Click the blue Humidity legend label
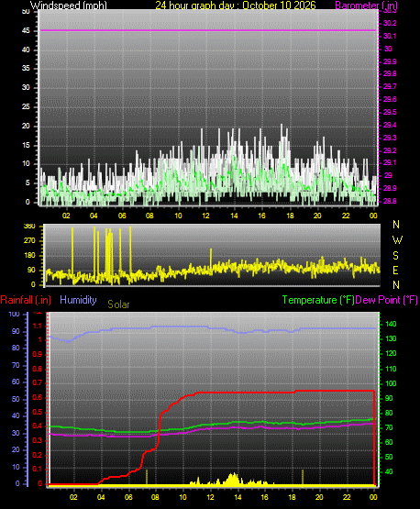The image size is (420, 509). tap(78, 300)
